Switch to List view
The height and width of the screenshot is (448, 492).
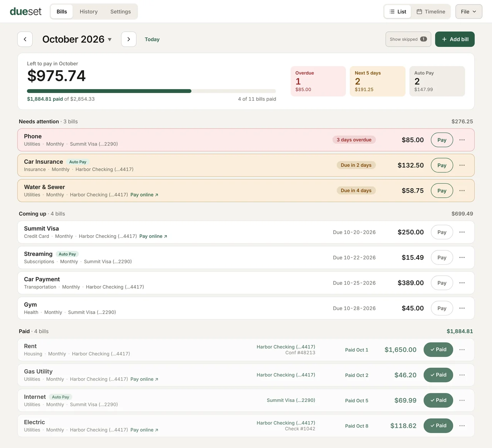(398, 12)
